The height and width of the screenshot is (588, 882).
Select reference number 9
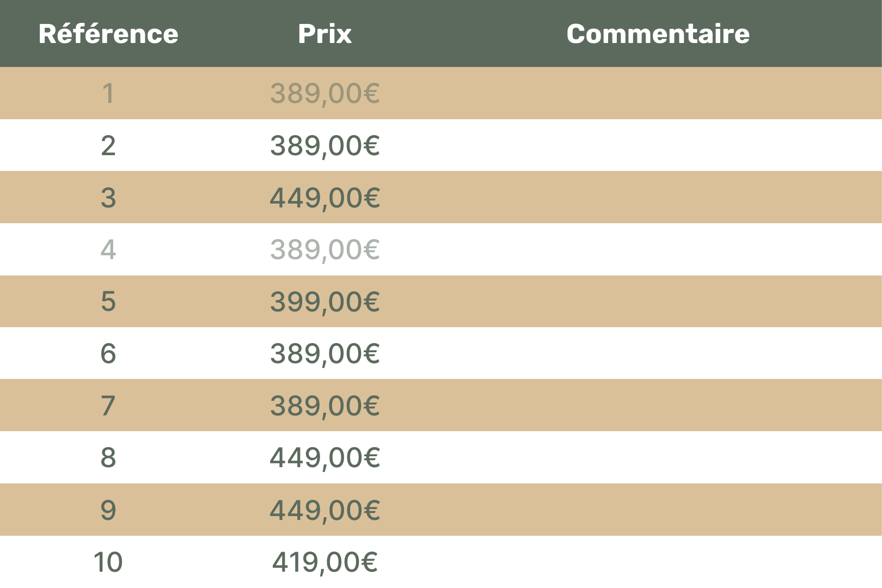(x=108, y=510)
